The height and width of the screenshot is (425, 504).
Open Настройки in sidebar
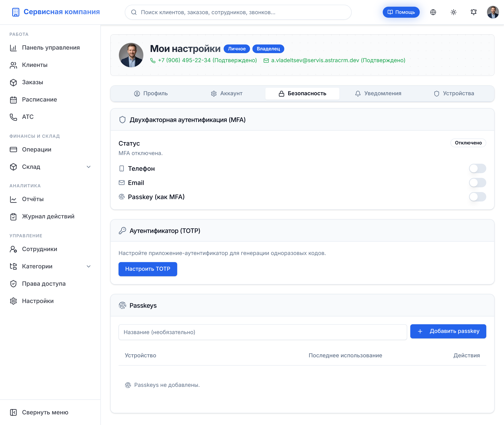tap(50, 301)
